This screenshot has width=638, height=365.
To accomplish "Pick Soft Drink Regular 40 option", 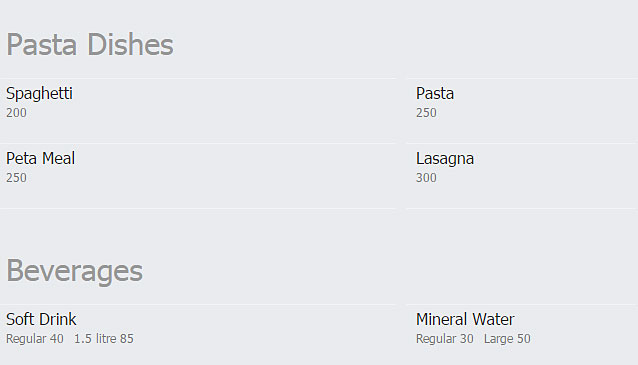I will pos(35,339).
